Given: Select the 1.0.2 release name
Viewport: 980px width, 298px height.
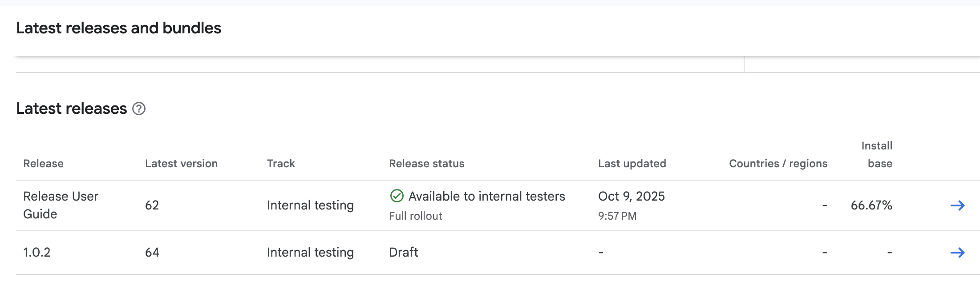Looking at the screenshot, I should click(36, 253).
